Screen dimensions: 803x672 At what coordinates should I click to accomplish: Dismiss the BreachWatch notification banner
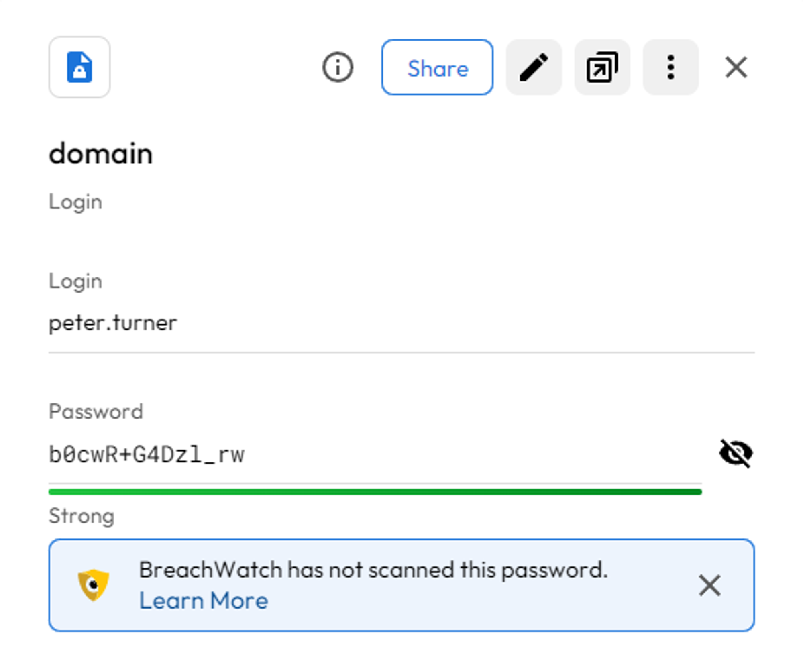click(709, 585)
